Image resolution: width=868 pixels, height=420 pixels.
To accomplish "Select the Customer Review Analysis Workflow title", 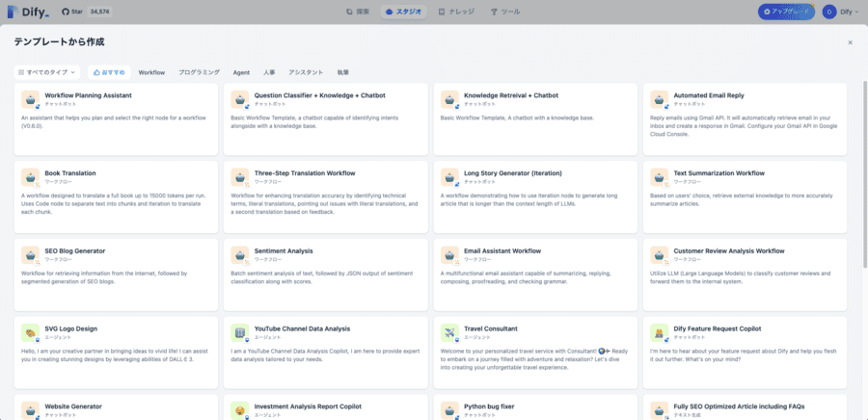I will coord(729,250).
